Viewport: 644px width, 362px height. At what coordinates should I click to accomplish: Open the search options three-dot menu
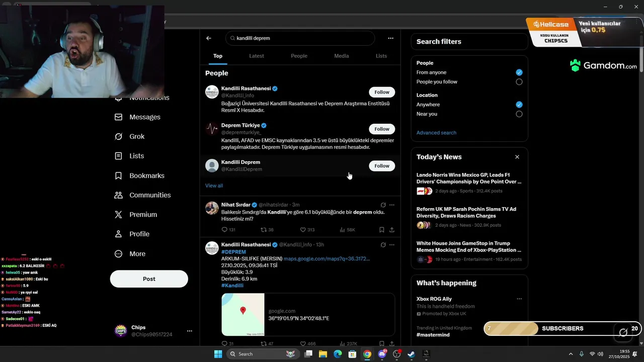pyautogui.click(x=390, y=38)
